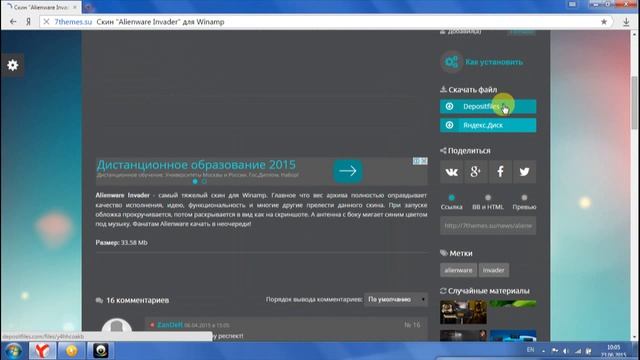Viewport: 640px width, 360px height.
Task: Click the share link URL field
Action: pyautogui.click(x=488, y=226)
